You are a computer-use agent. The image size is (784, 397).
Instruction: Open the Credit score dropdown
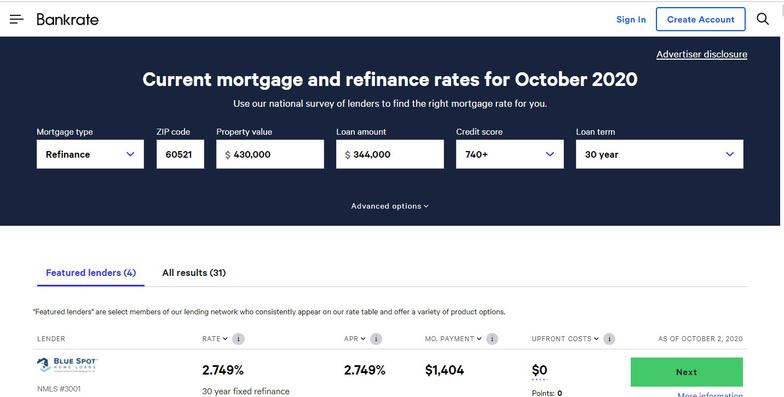pyautogui.click(x=510, y=154)
